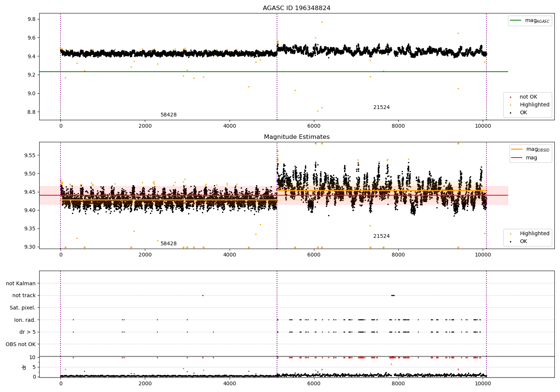The width and height of the screenshot is (560, 392).
Task: Click the 21524 label in top plot
Action: pos(381,108)
